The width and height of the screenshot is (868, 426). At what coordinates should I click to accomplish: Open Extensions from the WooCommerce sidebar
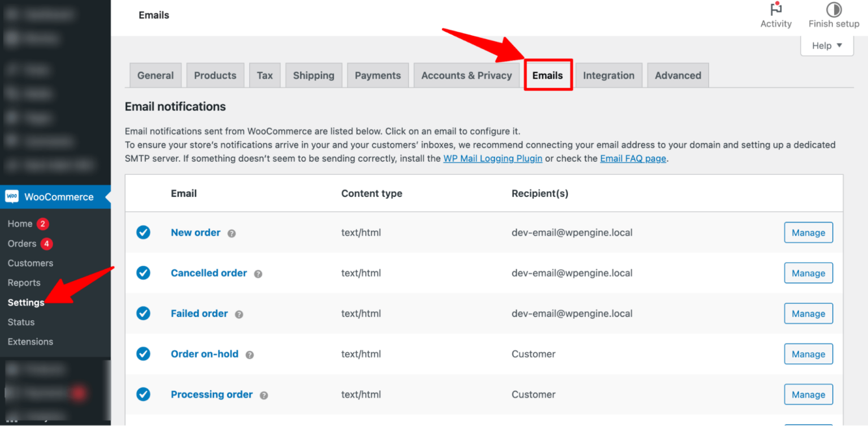[30, 342]
